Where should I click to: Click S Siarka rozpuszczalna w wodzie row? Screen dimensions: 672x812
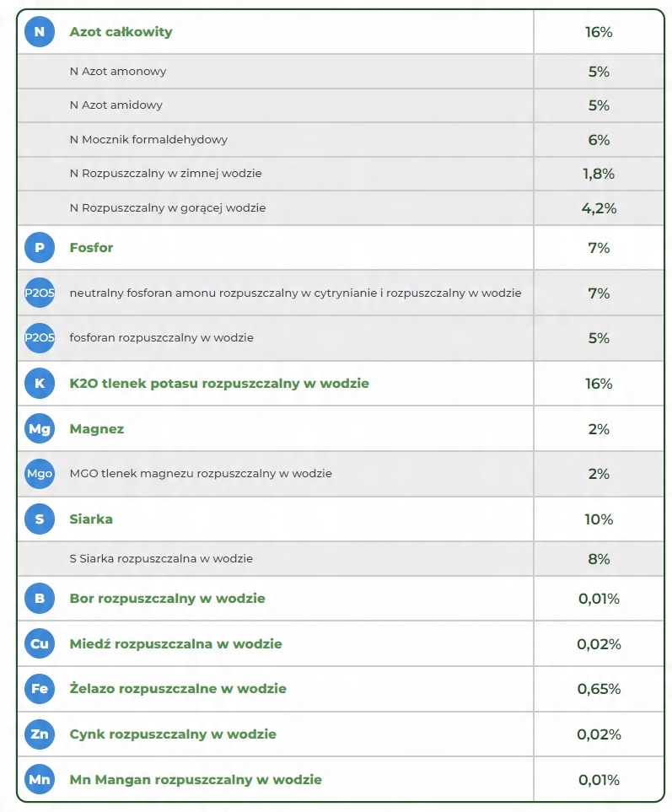click(x=341, y=559)
